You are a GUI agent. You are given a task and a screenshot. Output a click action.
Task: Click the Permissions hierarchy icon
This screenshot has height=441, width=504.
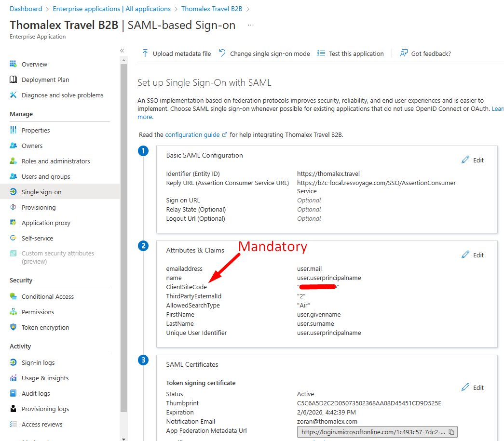13,311
